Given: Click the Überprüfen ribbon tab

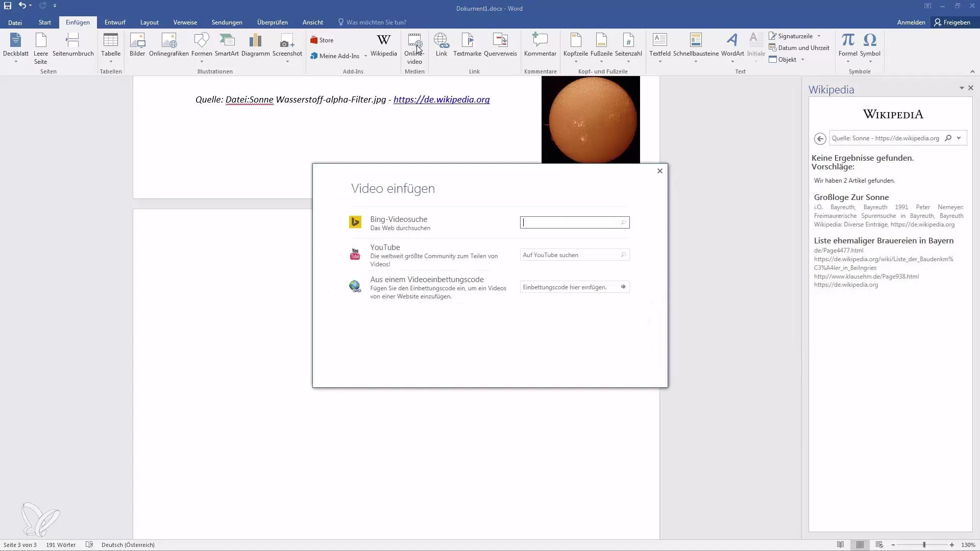Looking at the screenshot, I should tap(272, 22).
